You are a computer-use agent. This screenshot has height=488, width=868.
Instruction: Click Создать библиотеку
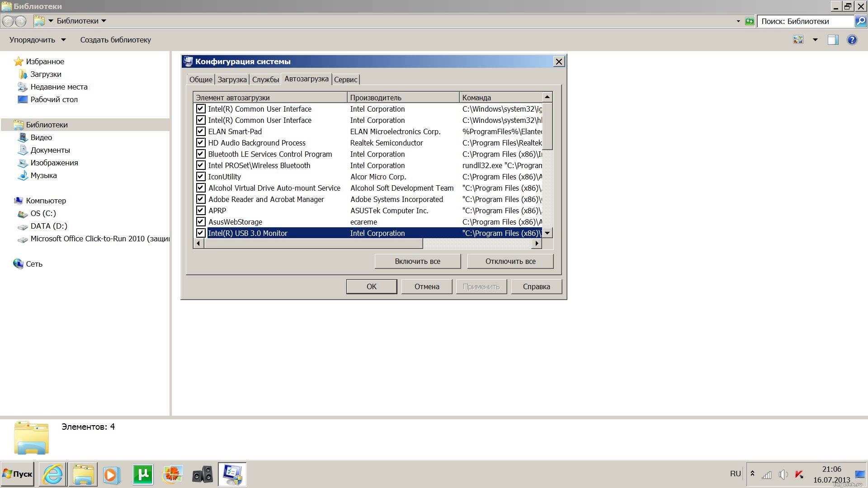click(x=116, y=40)
